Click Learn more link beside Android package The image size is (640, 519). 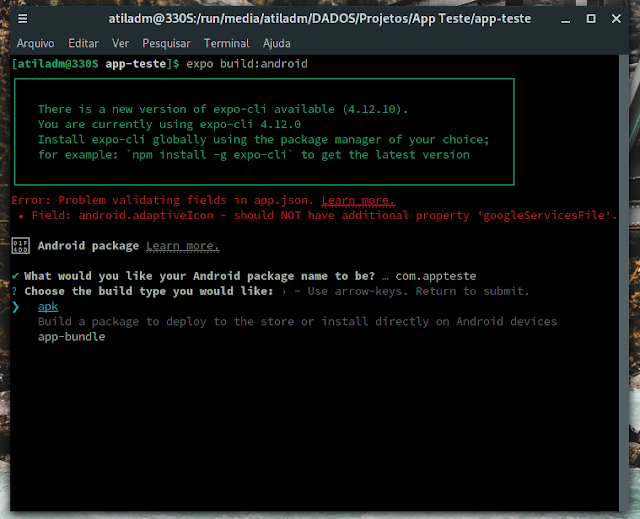[x=183, y=246]
